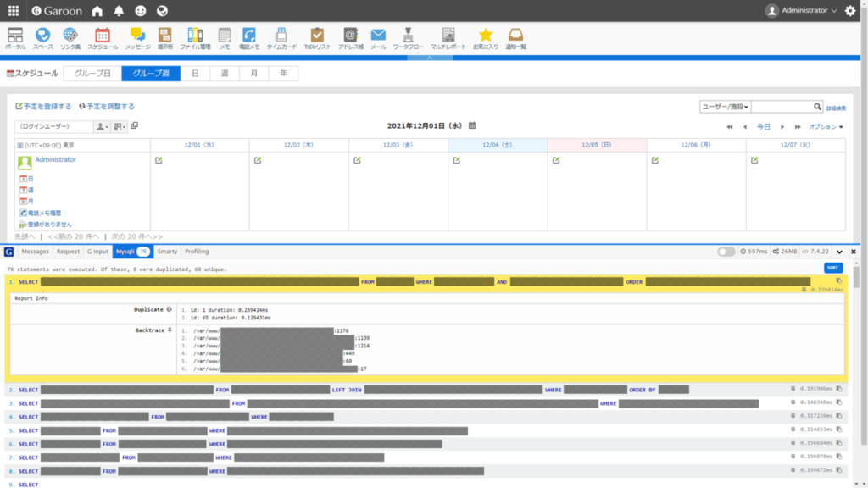Image resolution: width=868 pixels, height=488 pixels.
Task: Open the Administrator account dropdown
Action: 802,10
